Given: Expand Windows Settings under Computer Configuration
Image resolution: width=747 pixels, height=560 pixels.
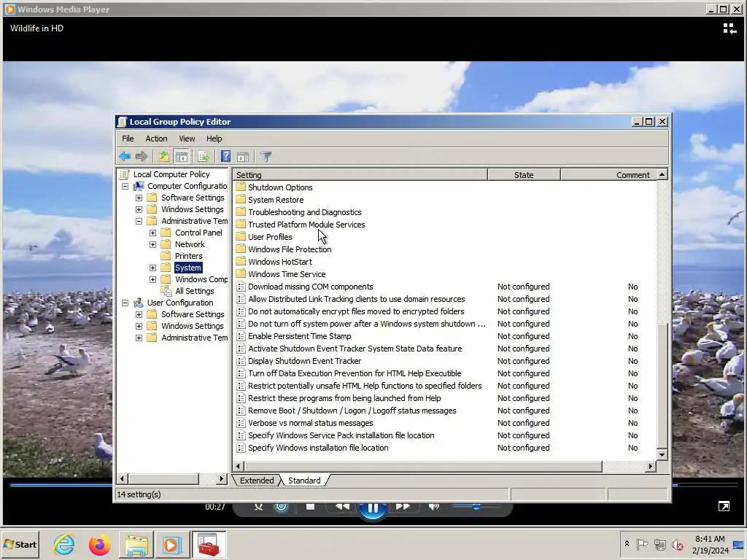Looking at the screenshot, I should tap(139, 209).
